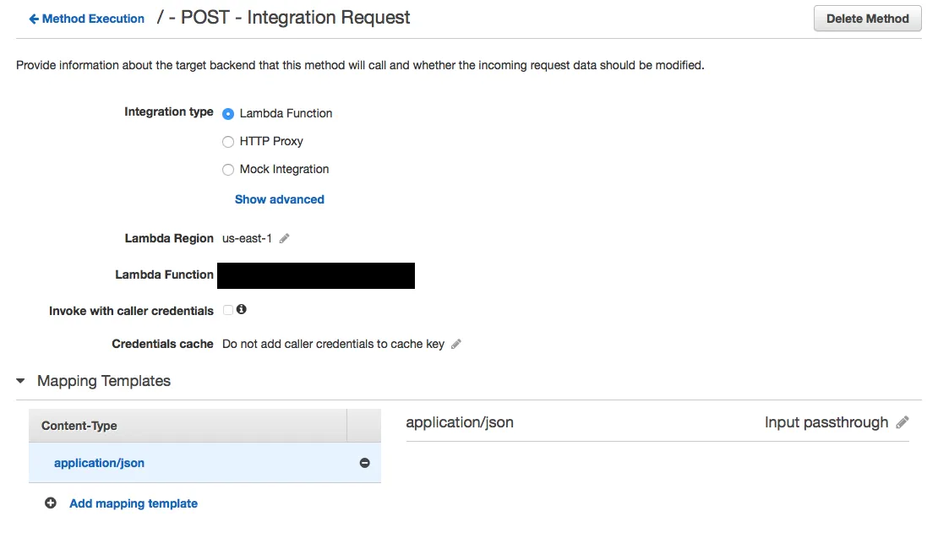This screenshot has height=560, width=927.
Task: Show advanced integration options
Action: (280, 199)
